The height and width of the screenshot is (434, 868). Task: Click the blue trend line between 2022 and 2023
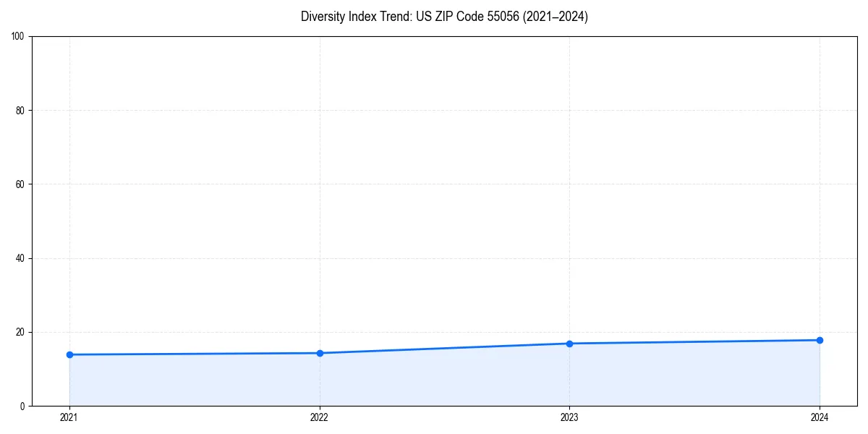(x=445, y=349)
